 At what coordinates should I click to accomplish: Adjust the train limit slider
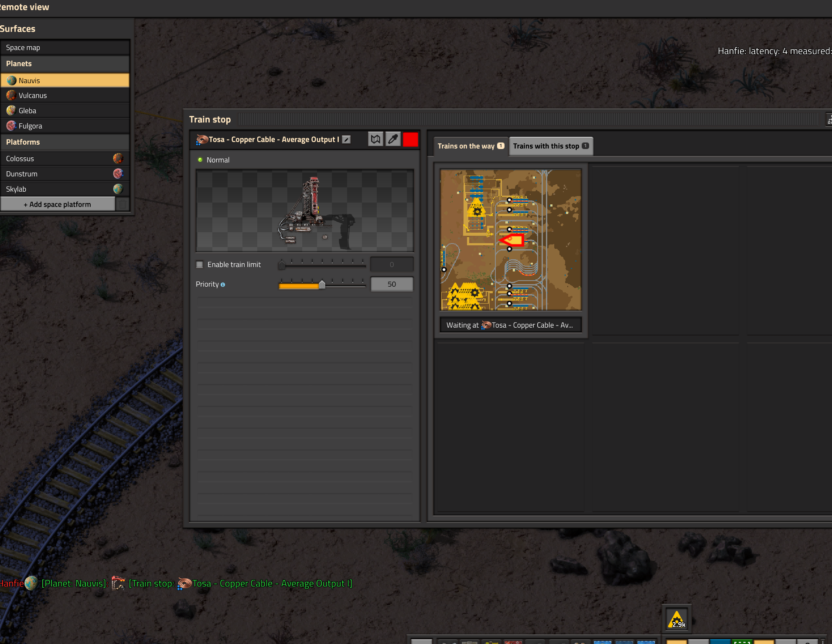322,264
